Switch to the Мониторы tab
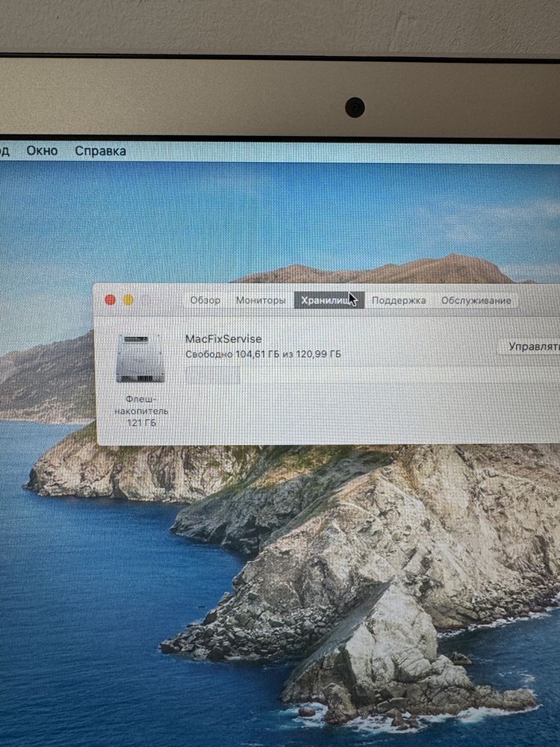560x747 pixels. point(261,300)
